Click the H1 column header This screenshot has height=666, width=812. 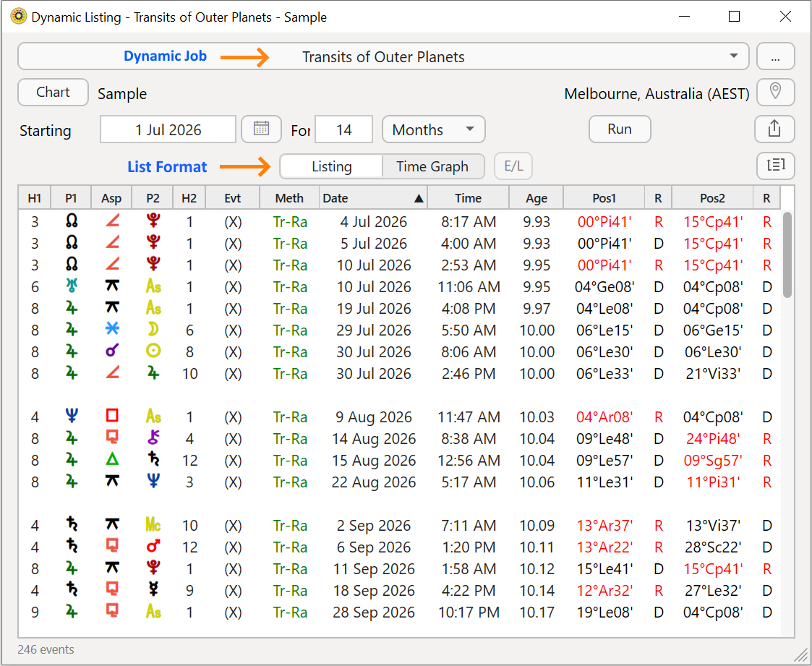point(35,198)
